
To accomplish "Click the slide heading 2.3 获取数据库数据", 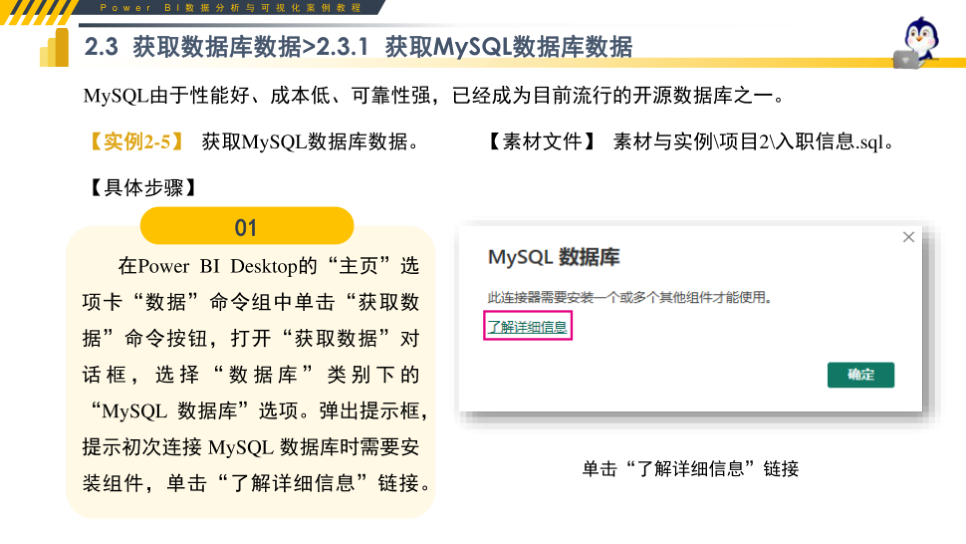I will click(x=193, y=47).
